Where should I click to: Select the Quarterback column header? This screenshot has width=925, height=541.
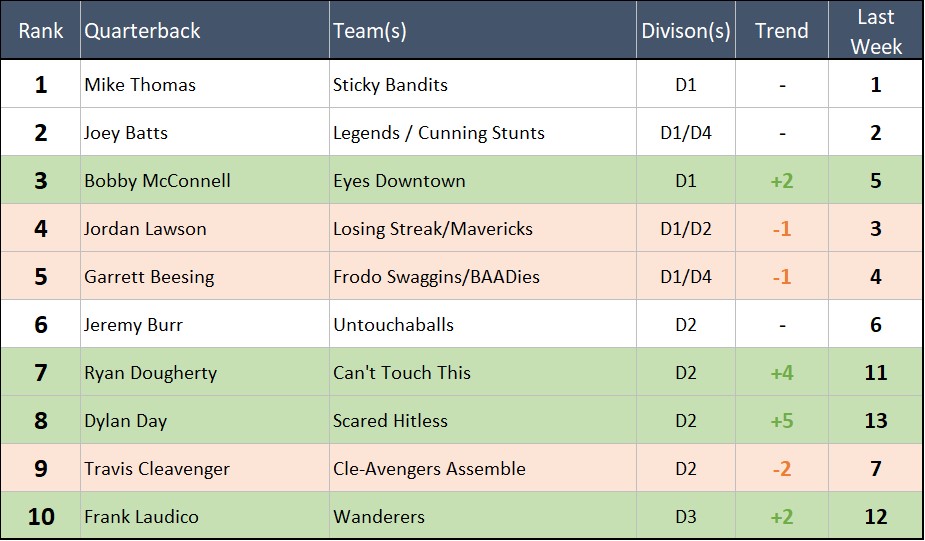[142, 31]
